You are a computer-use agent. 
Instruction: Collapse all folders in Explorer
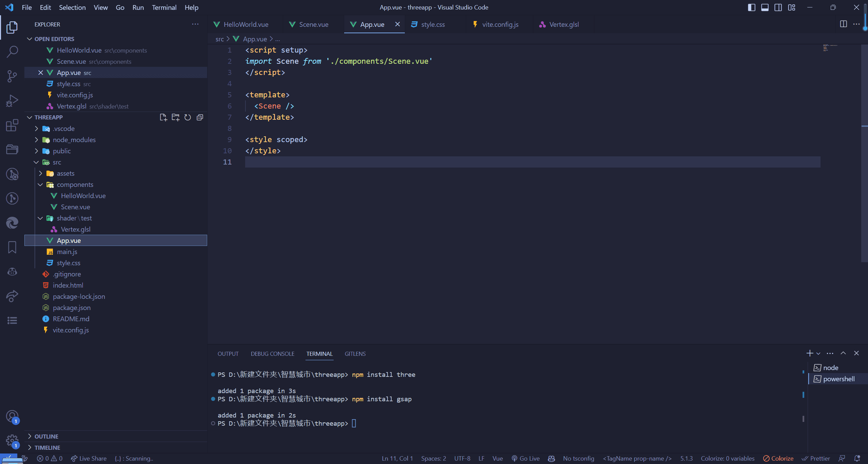(200, 117)
